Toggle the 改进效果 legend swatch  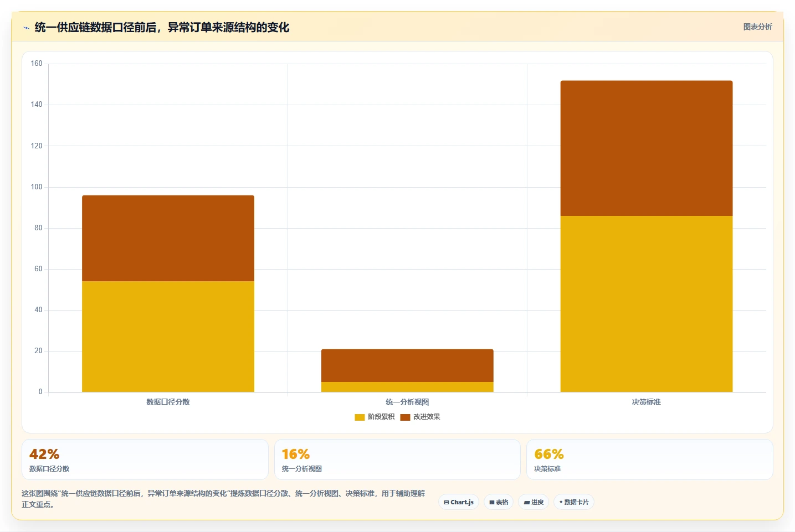tap(405, 417)
